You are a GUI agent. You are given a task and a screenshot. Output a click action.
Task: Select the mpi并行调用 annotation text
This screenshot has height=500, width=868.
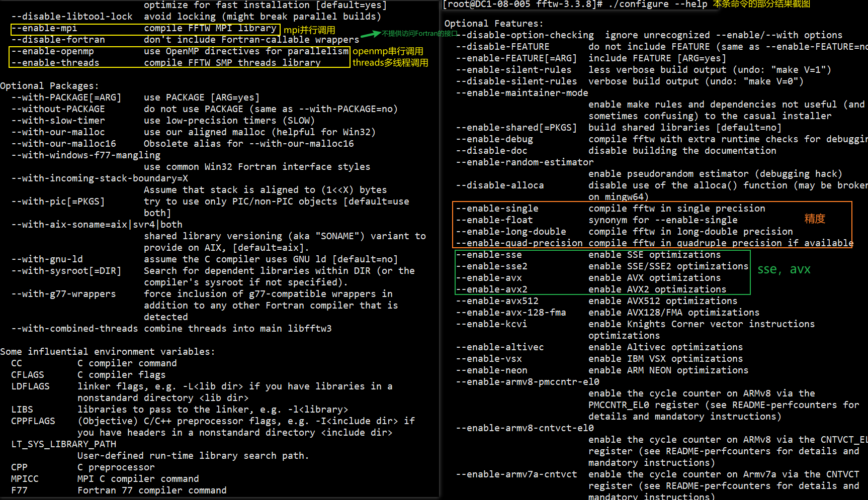pyautogui.click(x=309, y=30)
